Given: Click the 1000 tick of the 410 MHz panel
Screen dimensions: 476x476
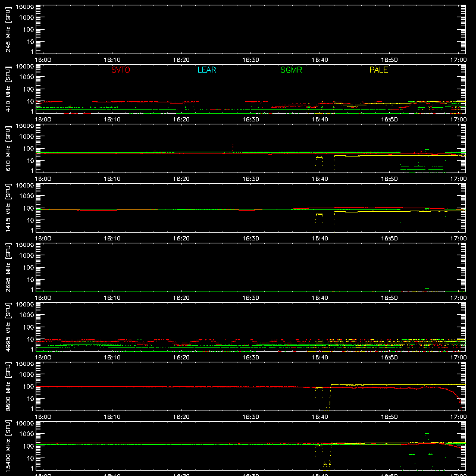Looking at the screenshot, I should (x=27, y=77).
